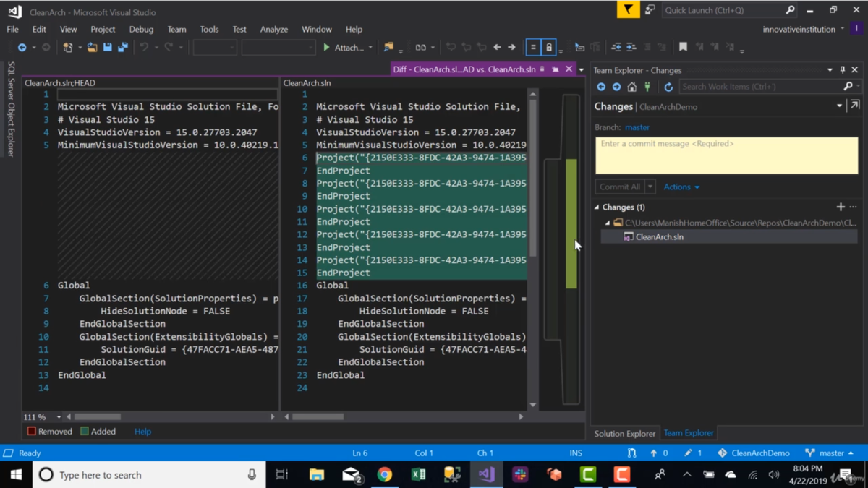Toggle the equals-sign diff mode button
This screenshot has height=488, width=868.
tap(533, 47)
